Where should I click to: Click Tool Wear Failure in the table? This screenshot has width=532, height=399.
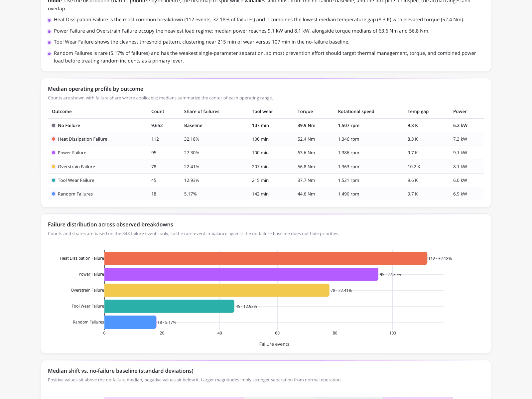coord(76,180)
